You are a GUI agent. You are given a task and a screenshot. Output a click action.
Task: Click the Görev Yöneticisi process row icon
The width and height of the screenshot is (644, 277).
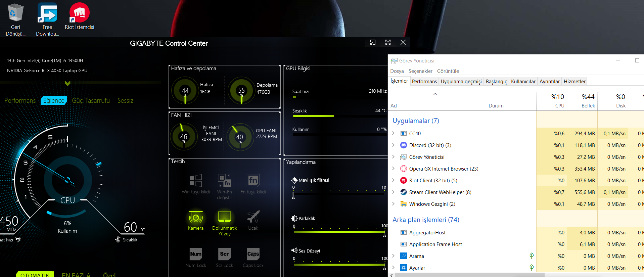[x=403, y=157]
